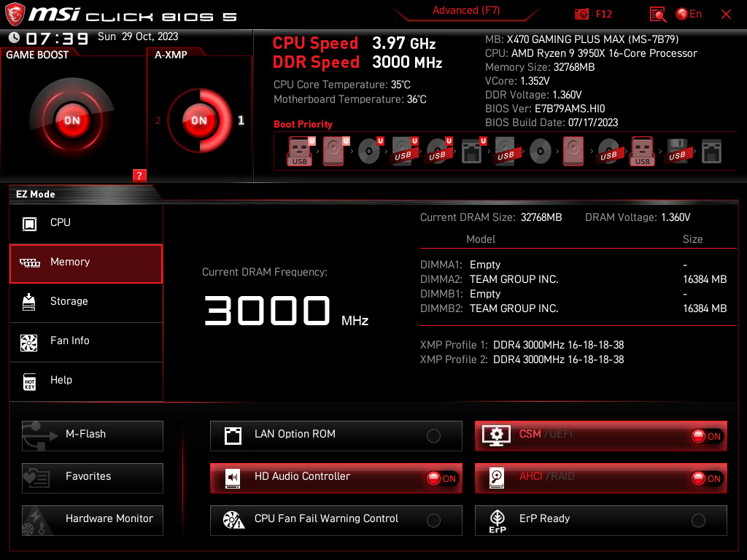Viewport: 747px width, 560px height.
Task: Select the USB floppy boot device
Action: (x=677, y=152)
